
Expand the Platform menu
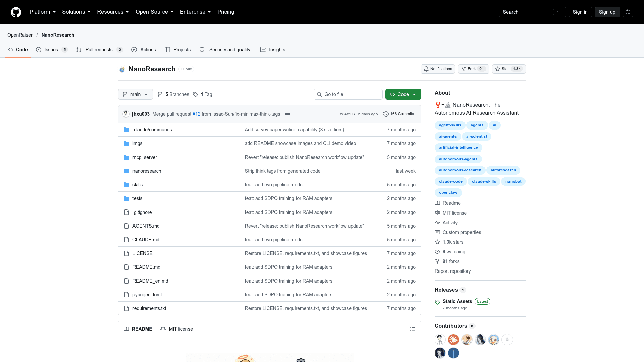[43, 12]
